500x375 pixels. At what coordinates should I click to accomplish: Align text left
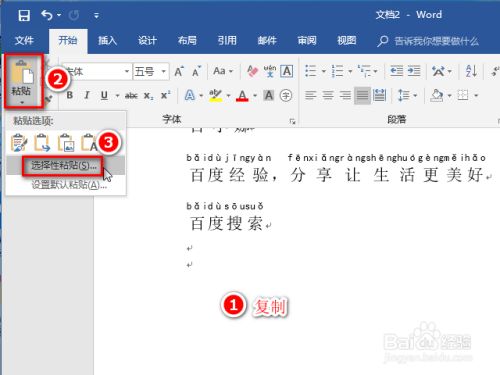(x=311, y=96)
